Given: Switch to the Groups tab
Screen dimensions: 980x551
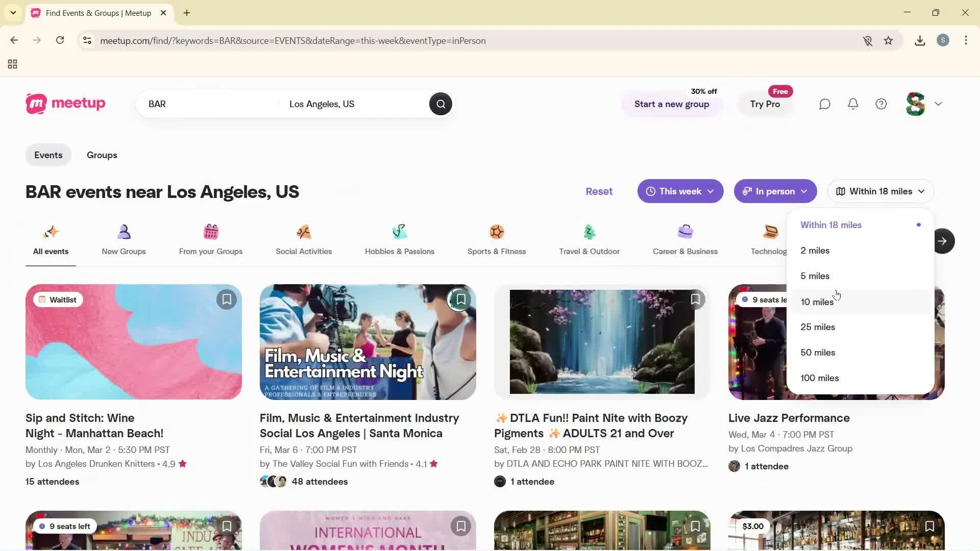Looking at the screenshot, I should (102, 155).
